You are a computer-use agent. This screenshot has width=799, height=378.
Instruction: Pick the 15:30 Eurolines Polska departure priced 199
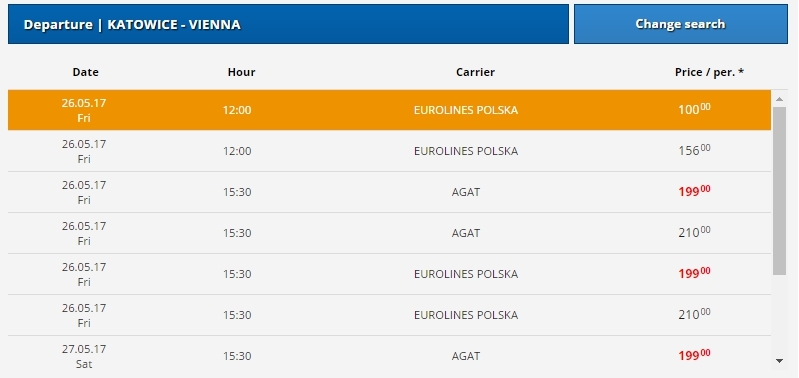389,274
